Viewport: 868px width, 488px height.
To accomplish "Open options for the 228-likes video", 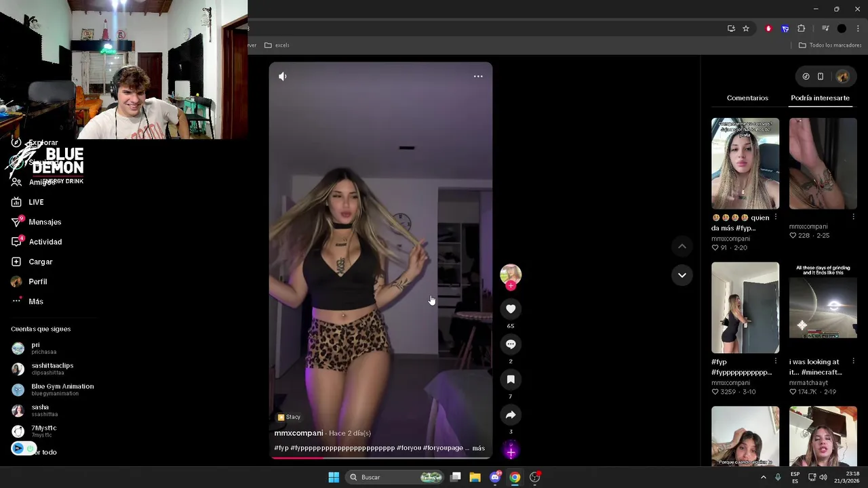I will pos(853,218).
